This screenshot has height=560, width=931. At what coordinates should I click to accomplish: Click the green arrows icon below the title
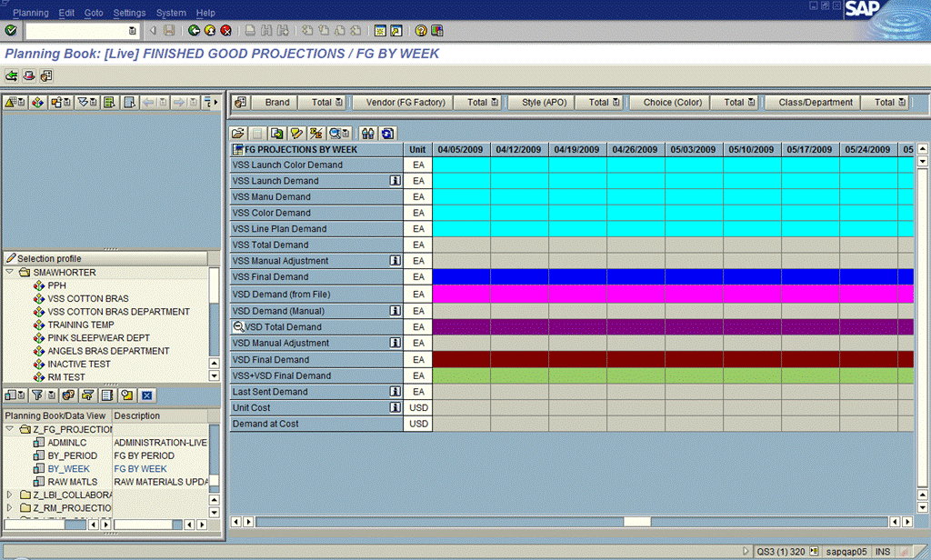point(11,76)
